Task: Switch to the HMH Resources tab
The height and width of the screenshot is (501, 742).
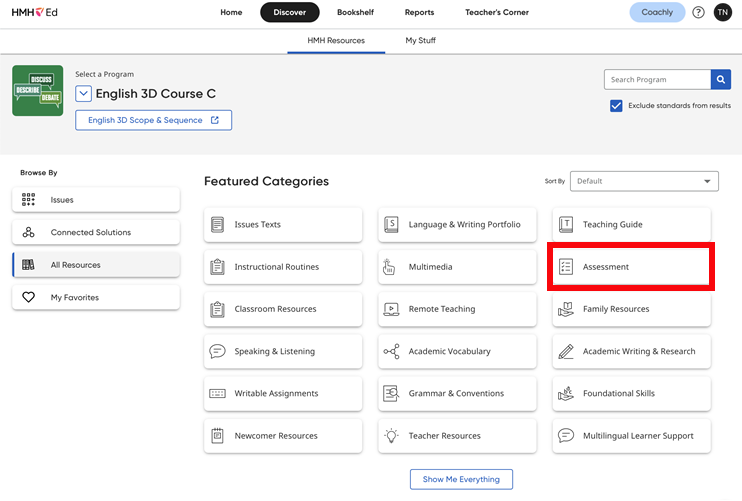Action: point(336,41)
